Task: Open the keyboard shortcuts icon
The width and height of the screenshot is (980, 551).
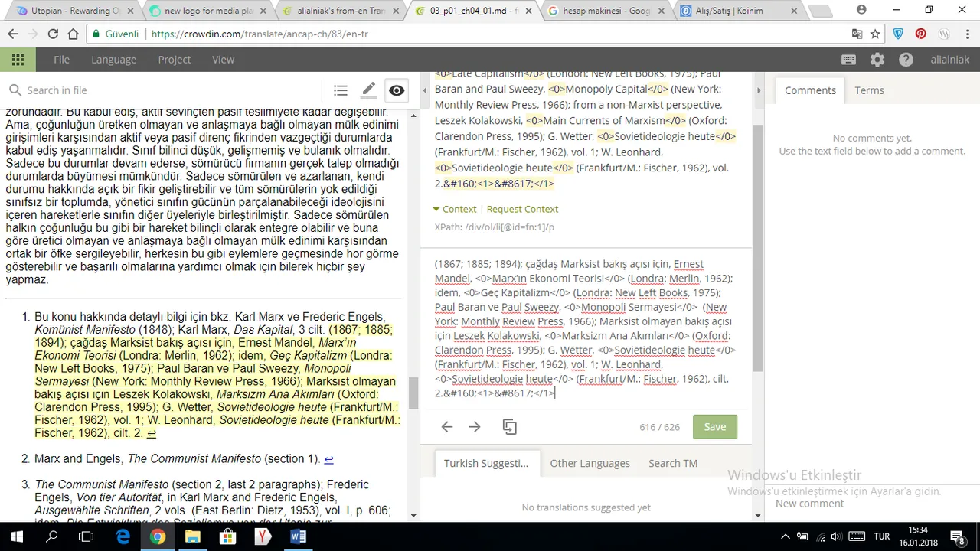Action: (848, 60)
